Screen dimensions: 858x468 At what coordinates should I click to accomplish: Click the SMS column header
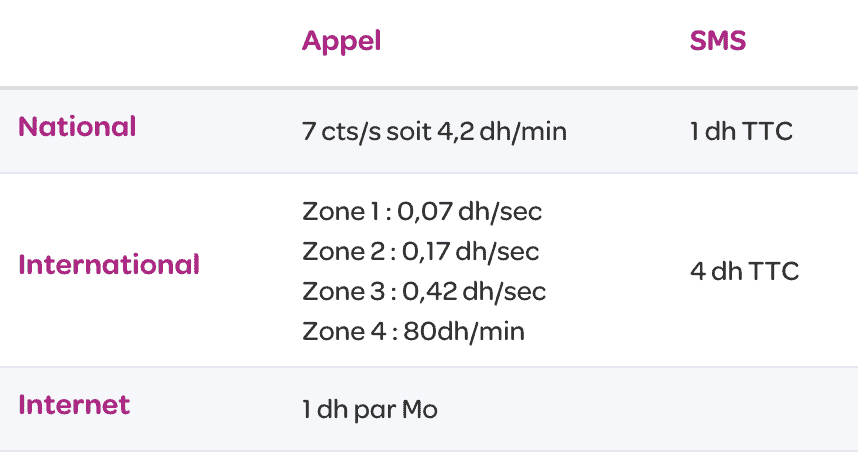pyautogui.click(x=717, y=41)
